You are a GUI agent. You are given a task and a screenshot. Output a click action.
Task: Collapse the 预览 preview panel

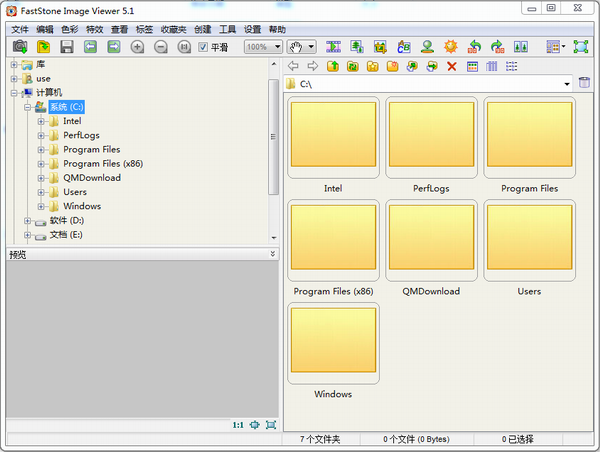coord(272,254)
